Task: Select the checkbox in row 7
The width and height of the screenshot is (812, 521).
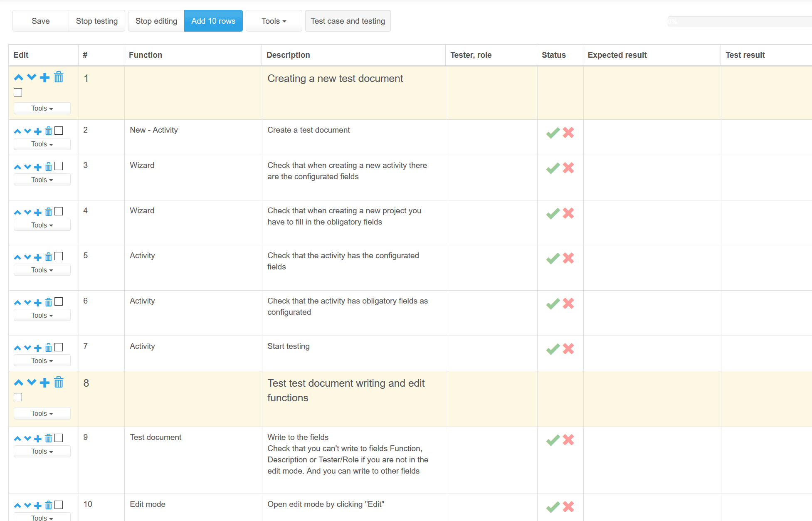Action: click(x=59, y=347)
